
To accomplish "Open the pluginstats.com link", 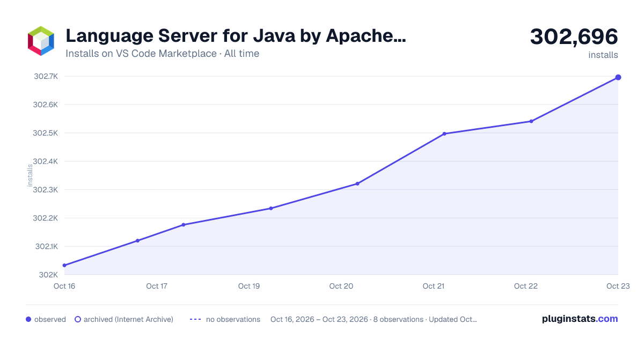I will coord(580,319).
